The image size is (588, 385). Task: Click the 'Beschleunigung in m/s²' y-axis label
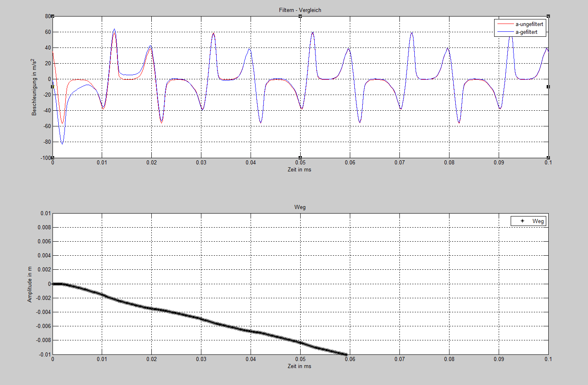(34, 87)
